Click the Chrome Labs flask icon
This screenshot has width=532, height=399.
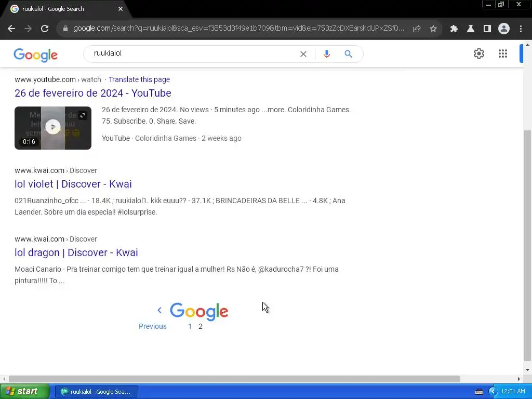click(x=471, y=29)
